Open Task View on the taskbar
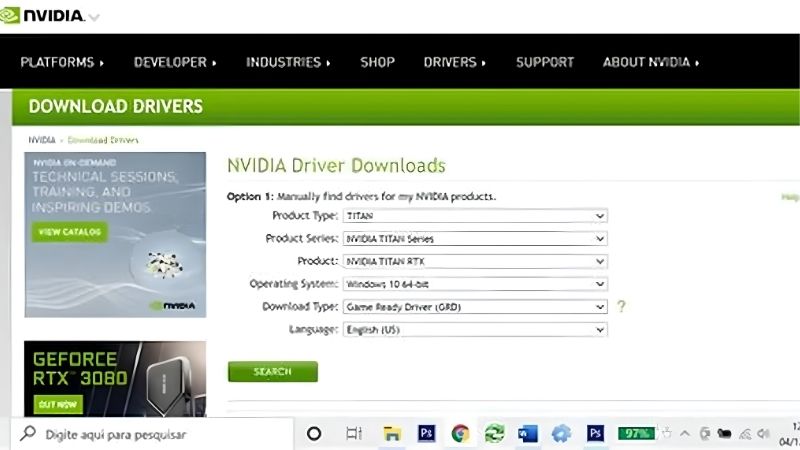The width and height of the screenshot is (800, 450). 354,434
